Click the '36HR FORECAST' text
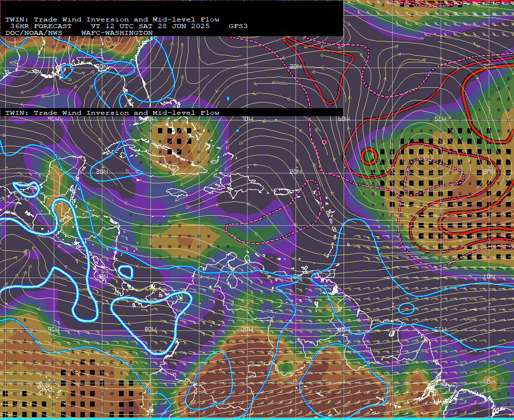The width and height of the screenshot is (514, 420). (40, 26)
